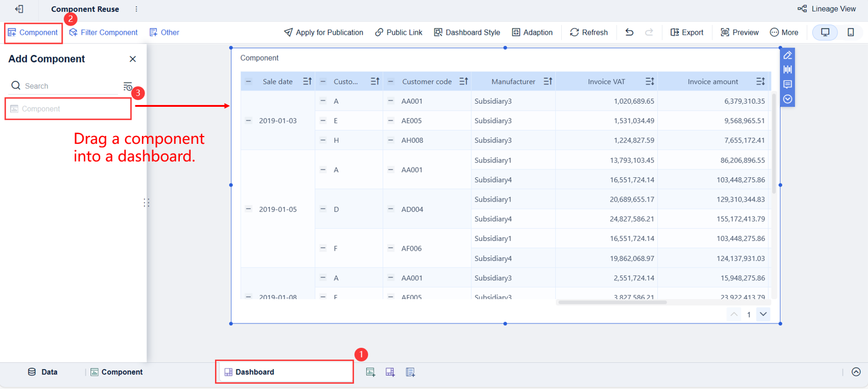Open the Adaption settings
This screenshot has width=868, height=389.
click(532, 32)
